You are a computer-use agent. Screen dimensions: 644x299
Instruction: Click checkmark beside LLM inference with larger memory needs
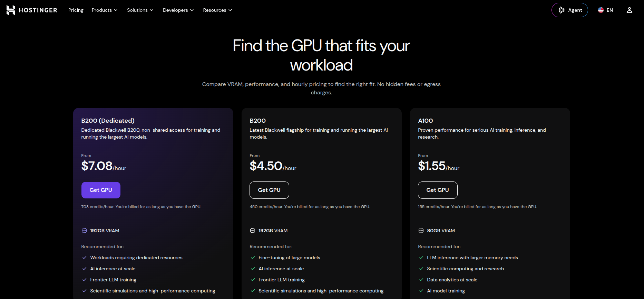[x=421, y=258]
